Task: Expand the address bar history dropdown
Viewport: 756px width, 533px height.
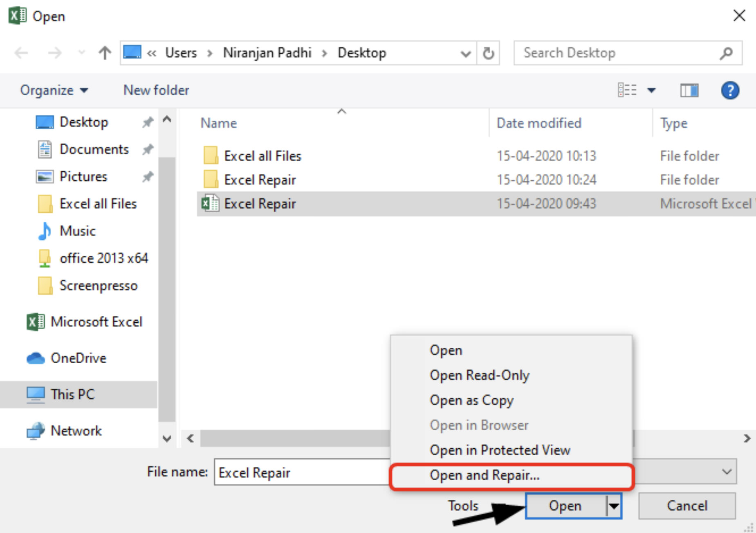Action: point(465,53)
